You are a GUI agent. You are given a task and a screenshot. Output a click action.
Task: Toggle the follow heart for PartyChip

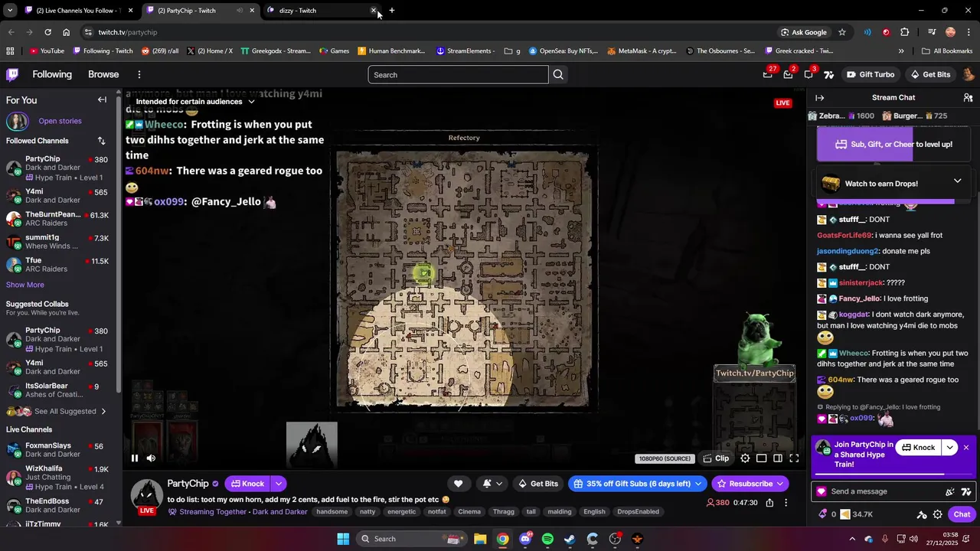[458, 484]
